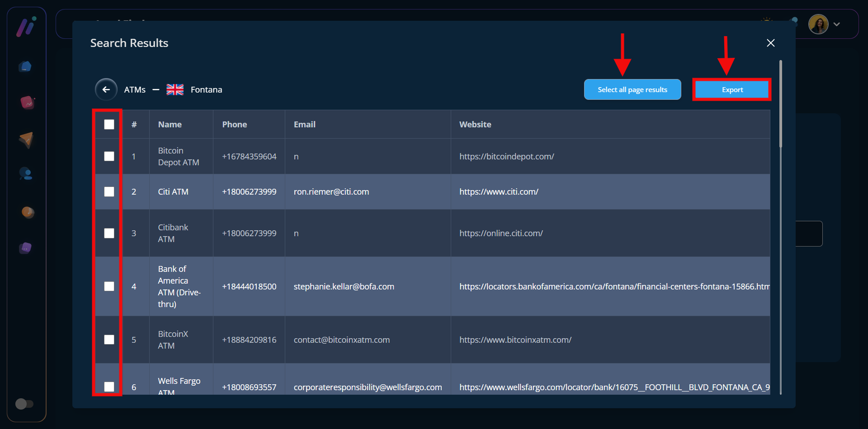The width and height of the screenshot is (868, 429).
Task: Expand the profile dropdown chevron
Action: click(x=837, y=24)
